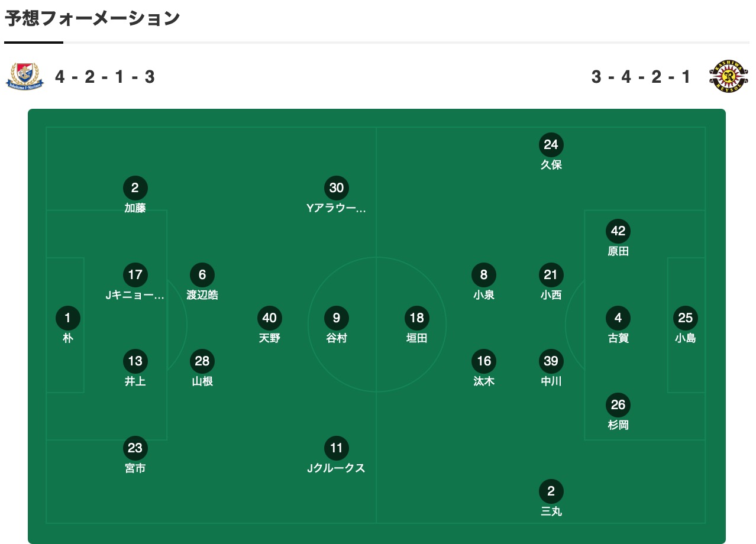Viewport: 756px width, 544px height.
Task: Select player number 39 中川
Action: 551,368
